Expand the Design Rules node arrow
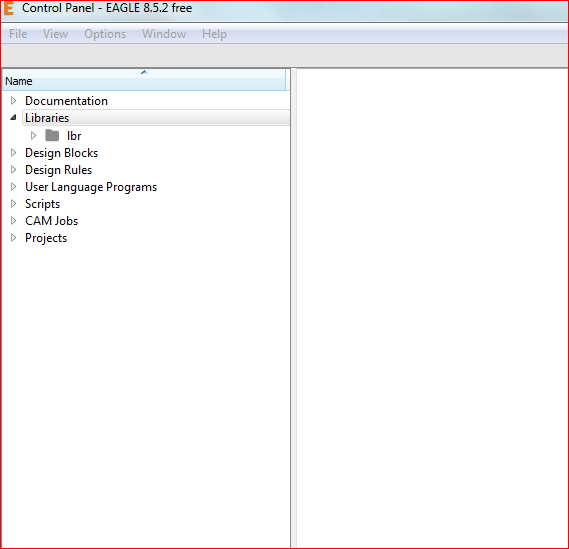Viewport: 569px width, 549px height. [13, 170]
